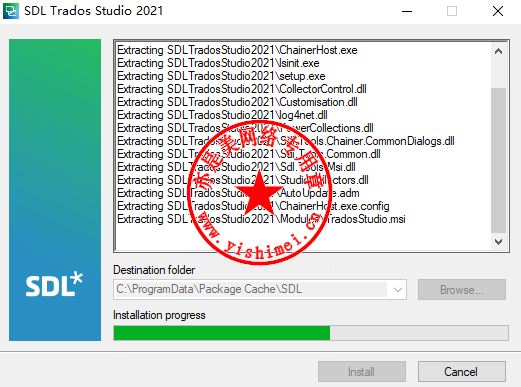This screenshot has width=521, height=387.
Task: Click the log scrollbar down arrow
Action: 498,241
